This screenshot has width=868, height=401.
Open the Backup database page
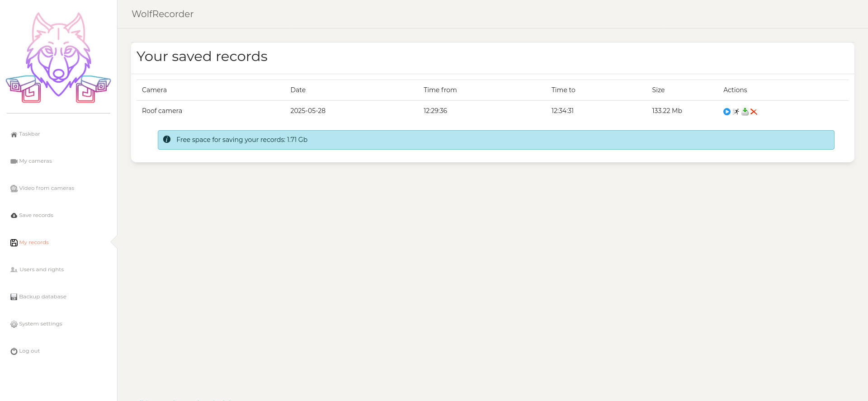tap(42, 297)
